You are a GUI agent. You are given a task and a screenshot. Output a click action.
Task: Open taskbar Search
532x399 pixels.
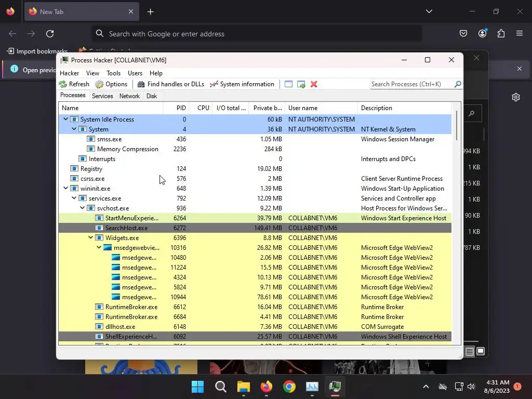pyautogui.click(x=220, y=387)
